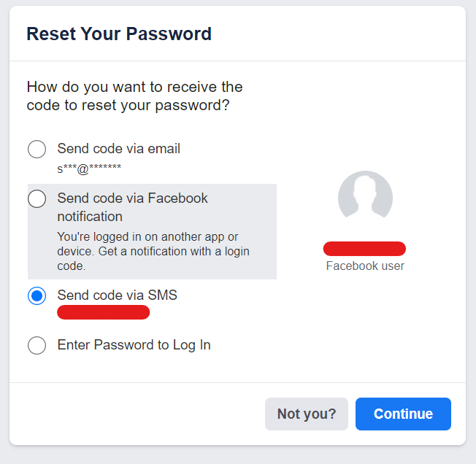Choose the Facebook notification radio button
This screenshot has height=464, width=476.
pos(37,198)
